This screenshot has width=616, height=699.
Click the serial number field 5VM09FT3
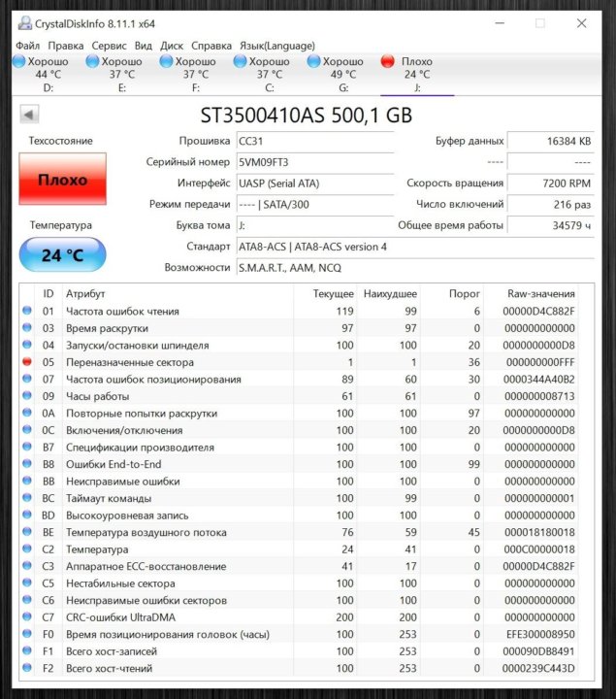(314, 162)
